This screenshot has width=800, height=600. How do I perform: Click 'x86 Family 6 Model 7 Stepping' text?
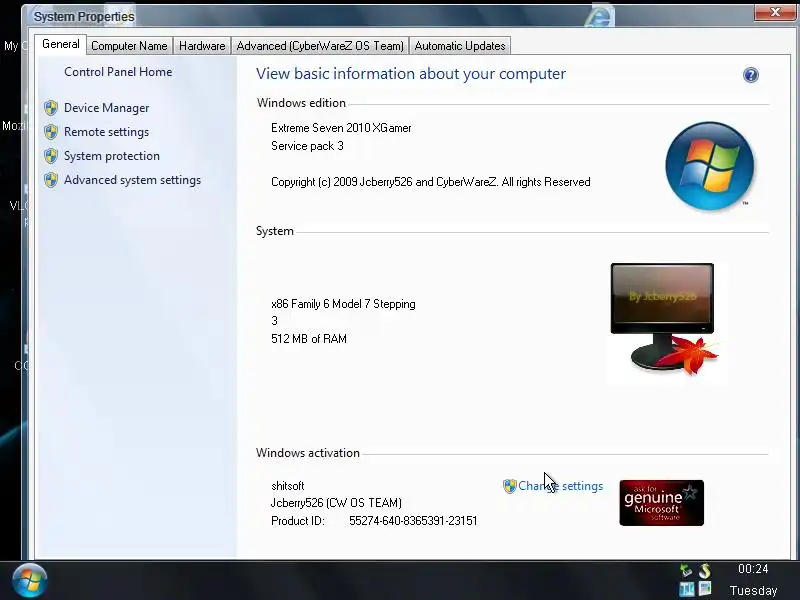pyautogui.click(x=343, y=304)
